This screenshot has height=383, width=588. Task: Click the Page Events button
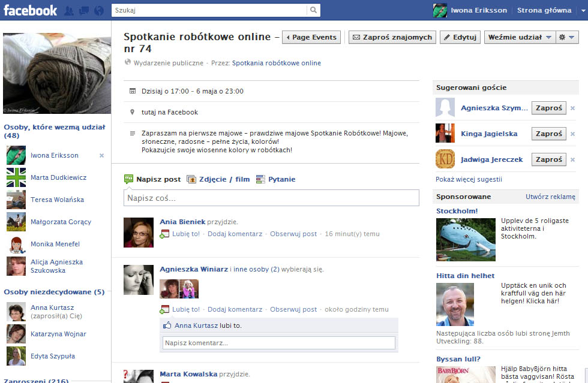pyautogui.click(x=311, y=37)
